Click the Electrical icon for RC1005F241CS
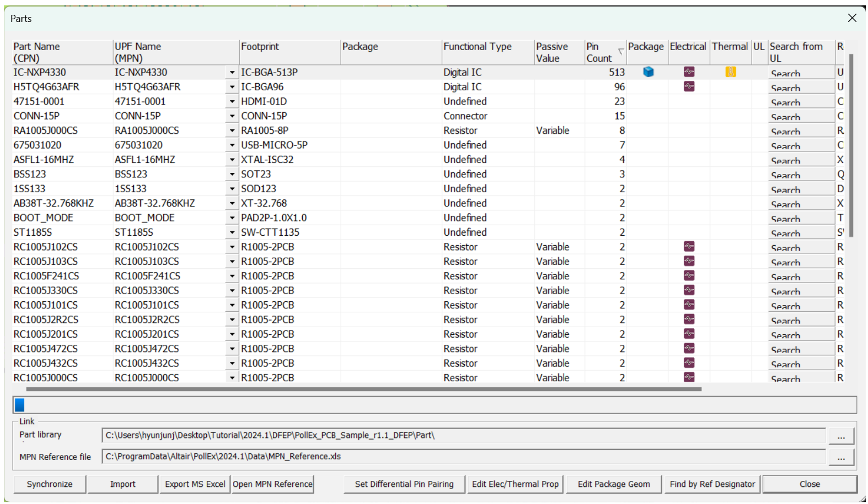This screenshot has height=504, width=868. (x=689, y=275)
